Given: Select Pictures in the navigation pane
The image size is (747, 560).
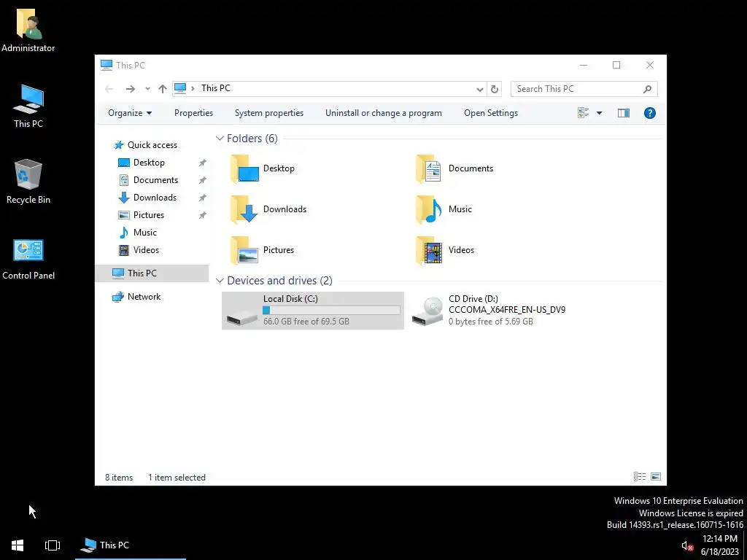Looking at the screenshot, I should point(149,215).
